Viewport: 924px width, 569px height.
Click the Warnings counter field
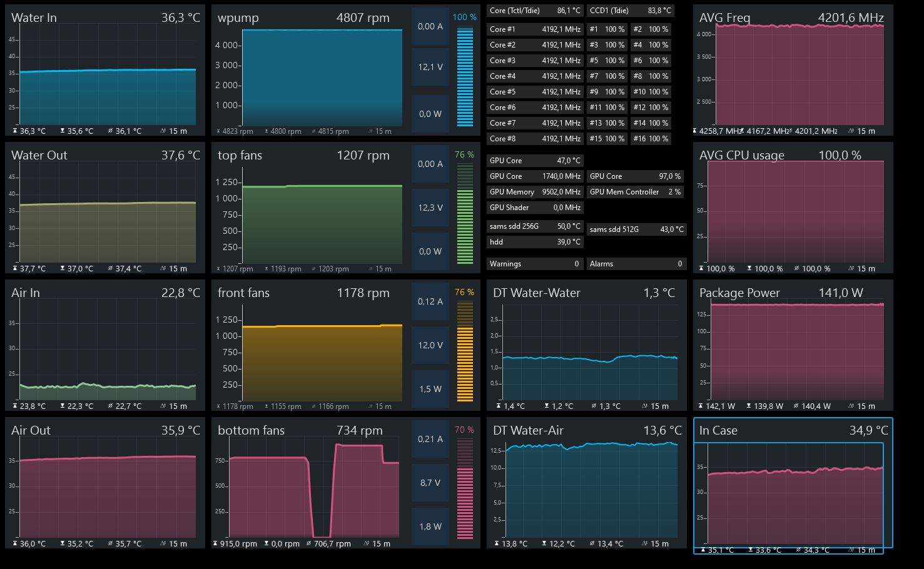(x=535, y=264)
